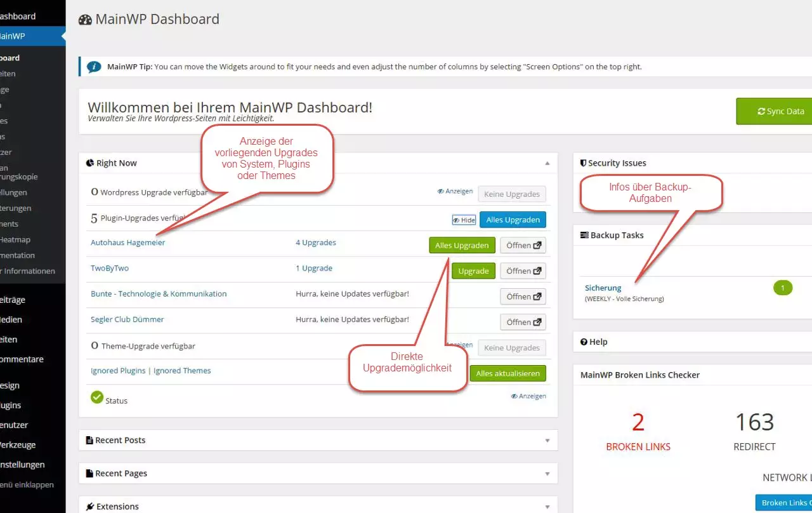Expand the Extensions widget
812x513 pixels.
547,507
